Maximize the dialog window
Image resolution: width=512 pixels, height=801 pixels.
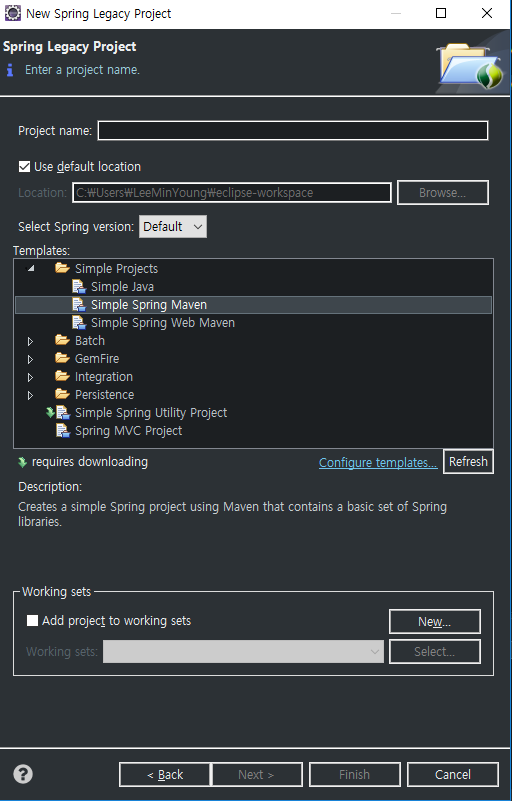coord(441,13)
